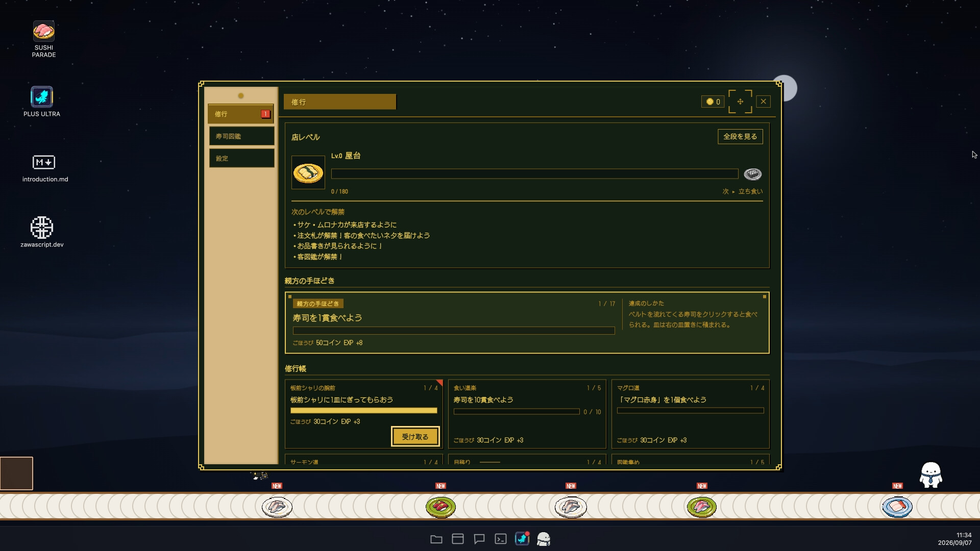Click the shop level EXP progress bar
The image size is (980, 551).
pyautogui.click(x=534, y=174)
